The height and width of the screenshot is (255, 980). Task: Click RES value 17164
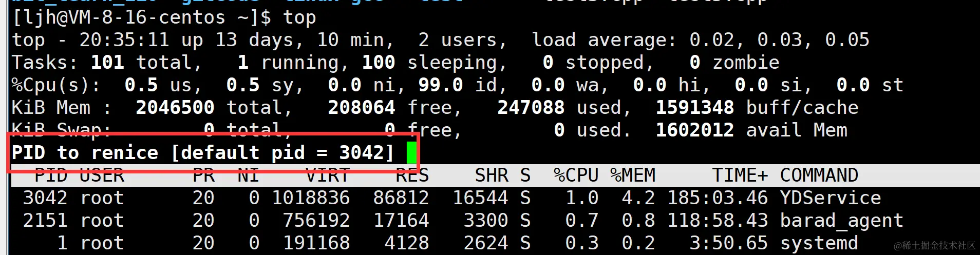pyautogui.click(x=401, y=221)
